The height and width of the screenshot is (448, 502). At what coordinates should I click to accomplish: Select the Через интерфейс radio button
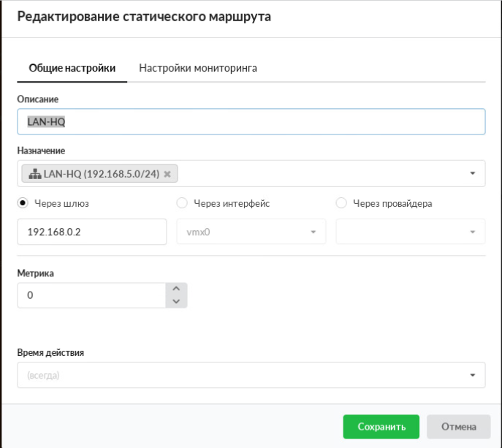tap(182, 203)
